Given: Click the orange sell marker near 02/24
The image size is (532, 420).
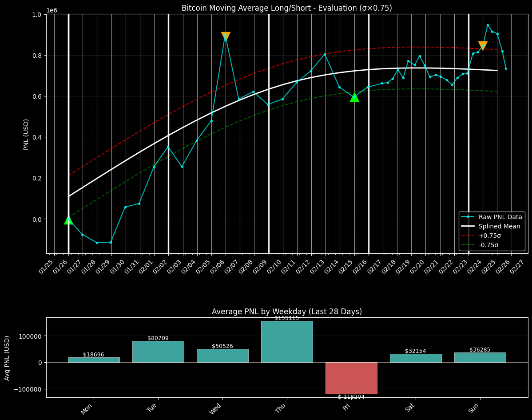Looking at the screenshot, I should tap(482, 44).
